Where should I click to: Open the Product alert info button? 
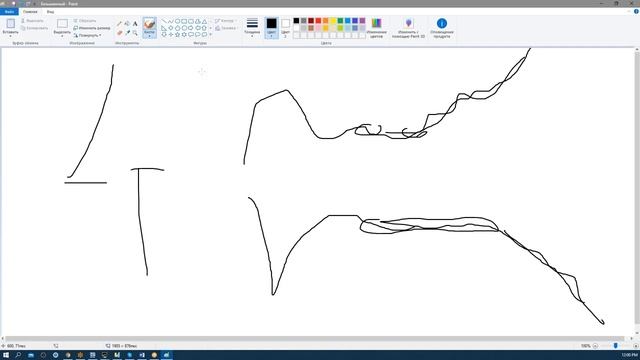click(x=442, y=28)
